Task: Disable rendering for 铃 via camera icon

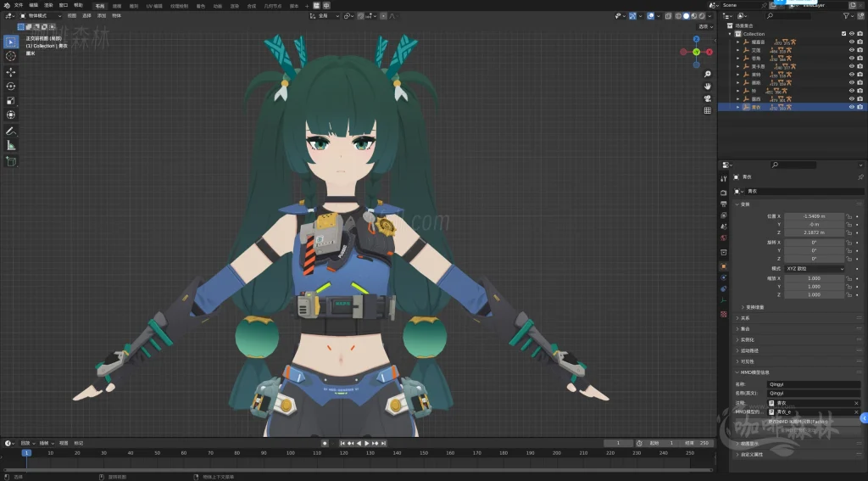Action: (860, 91)
